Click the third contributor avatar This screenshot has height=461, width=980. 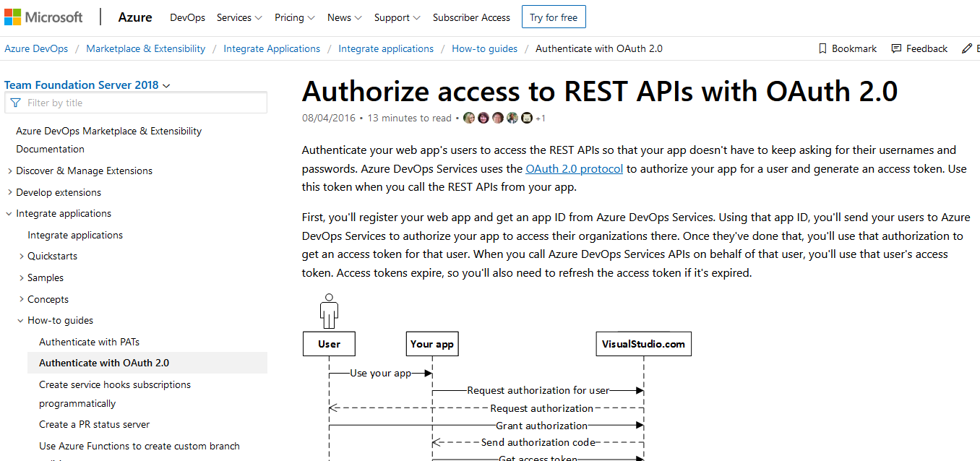pos(498,118)
